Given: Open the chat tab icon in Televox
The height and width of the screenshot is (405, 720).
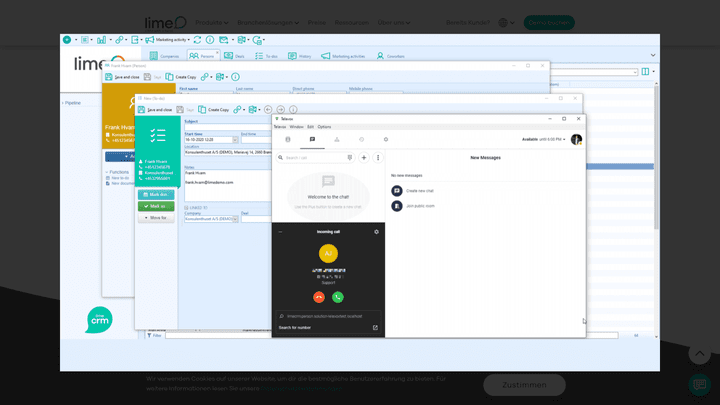Looking at the screenshot, I should point(312,139).
